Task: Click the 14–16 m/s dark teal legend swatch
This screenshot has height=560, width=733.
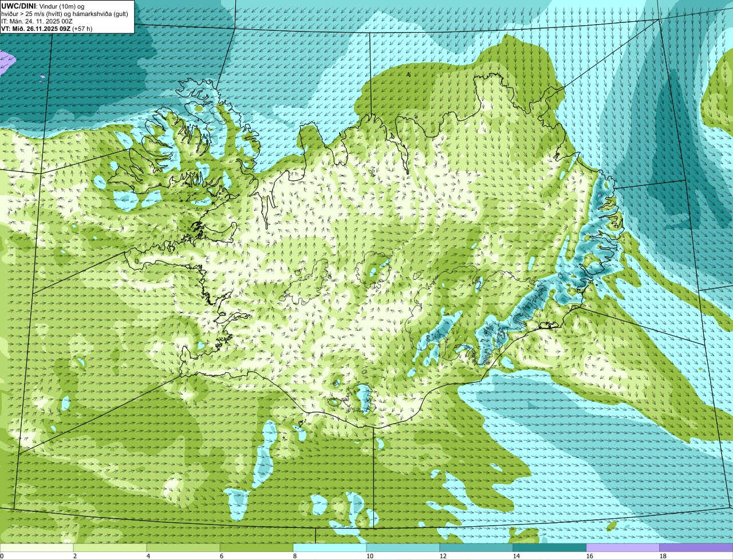Action: tap(550, 547)
